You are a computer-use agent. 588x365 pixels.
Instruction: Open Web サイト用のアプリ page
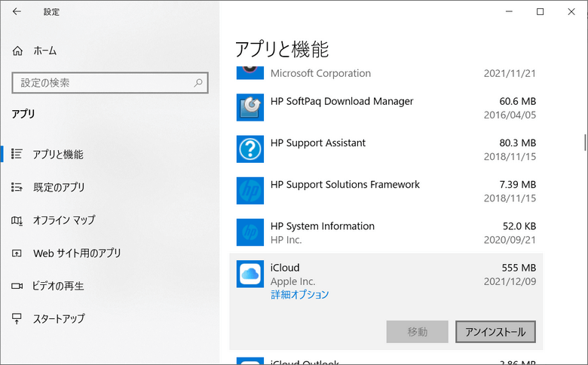77,253
